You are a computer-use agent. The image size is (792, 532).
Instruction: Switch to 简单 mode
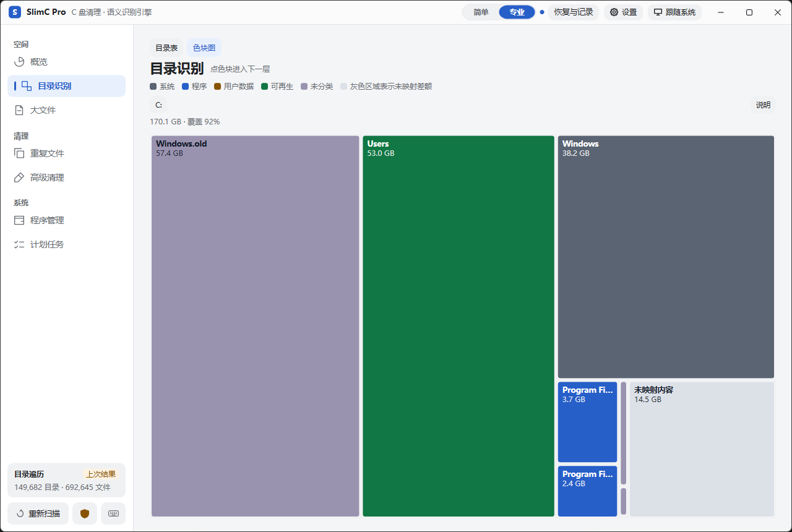pyautogui.click(x=481, y=12)
